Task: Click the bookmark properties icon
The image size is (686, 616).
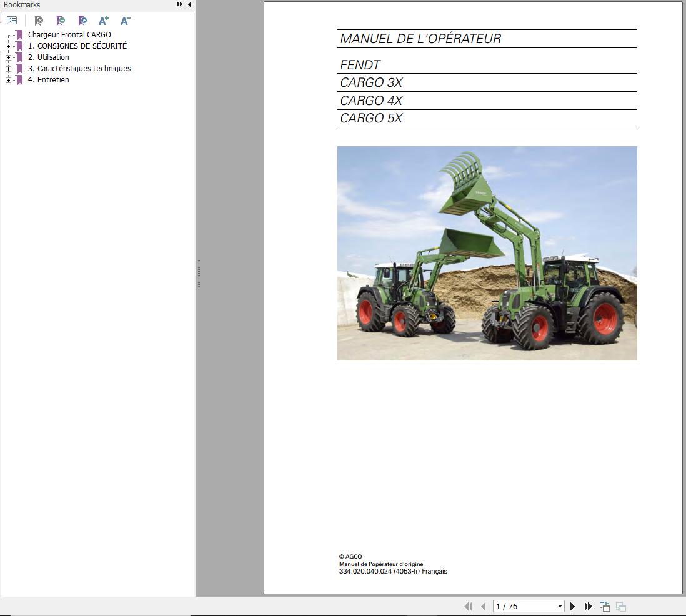Action: click(x=82, y=21)
